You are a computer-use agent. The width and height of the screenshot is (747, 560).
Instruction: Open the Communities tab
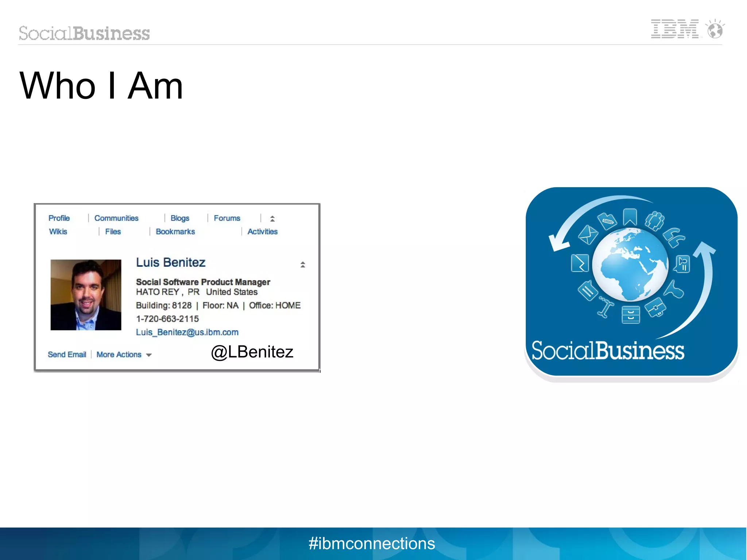coord(116,218)
